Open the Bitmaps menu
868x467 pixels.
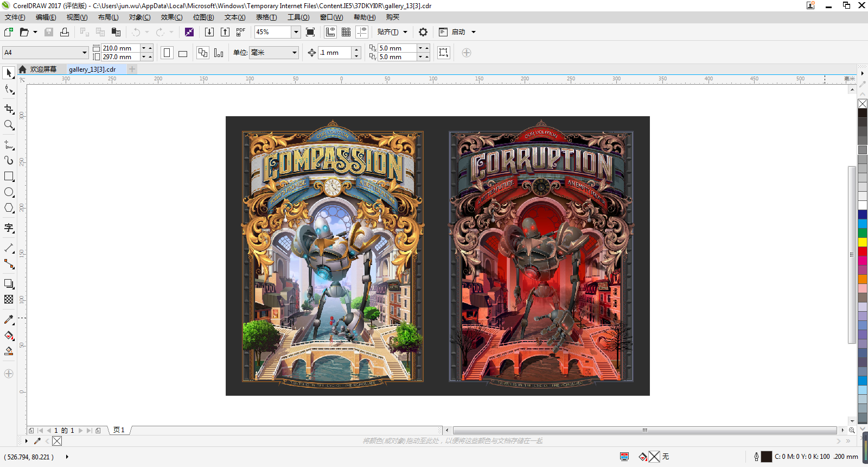[x=203, y=17]
